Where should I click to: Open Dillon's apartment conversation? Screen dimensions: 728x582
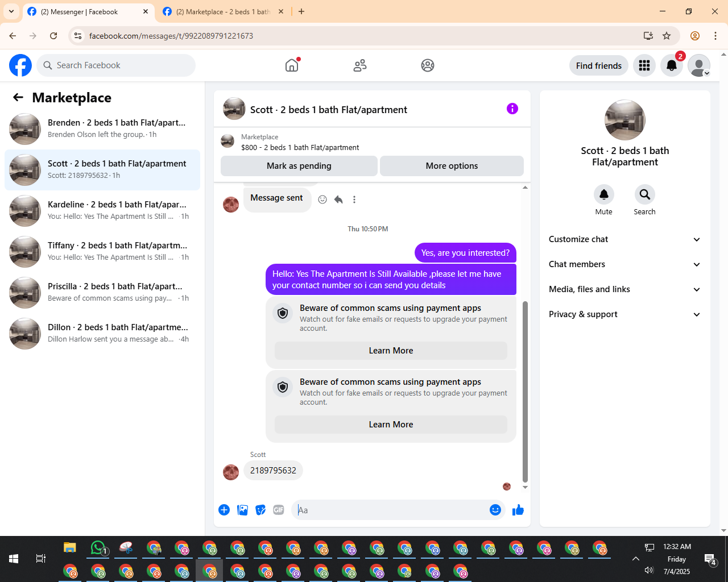tap(102, 334)
